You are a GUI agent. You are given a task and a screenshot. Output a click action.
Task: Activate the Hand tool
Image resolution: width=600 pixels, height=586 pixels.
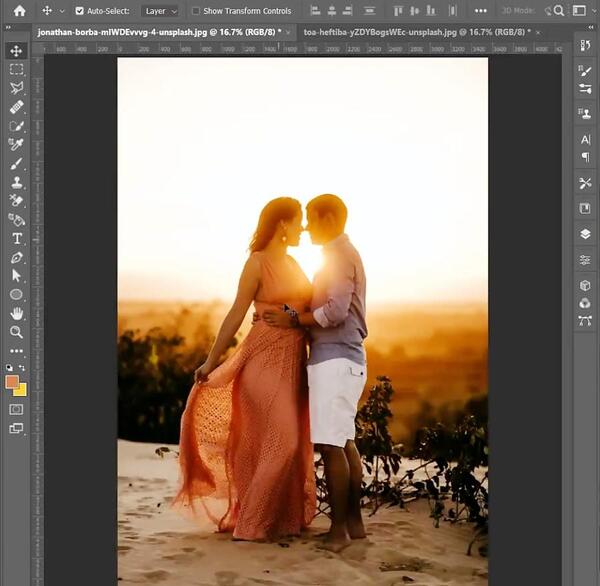pyautogui.click(x=16, y=313)
